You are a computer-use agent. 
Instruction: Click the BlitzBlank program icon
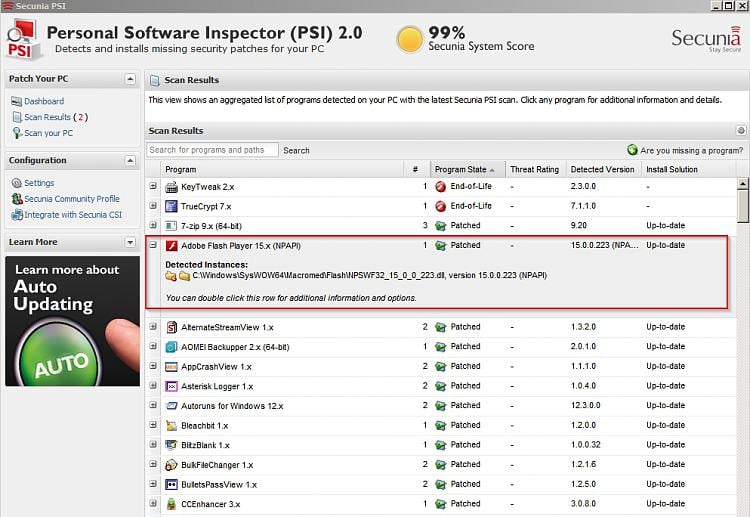(x=171, y=445)
